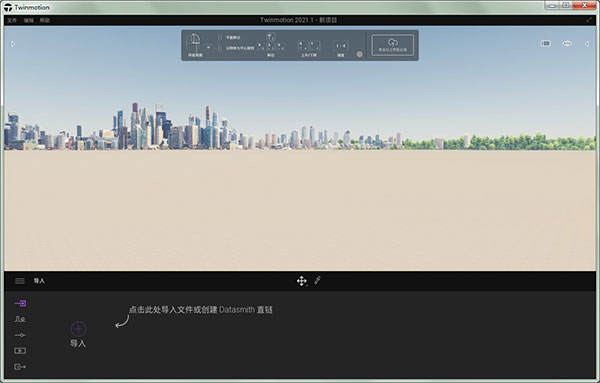Open the Media icon in the sidebar
The image size is (600, 383).
coord(20,351)
